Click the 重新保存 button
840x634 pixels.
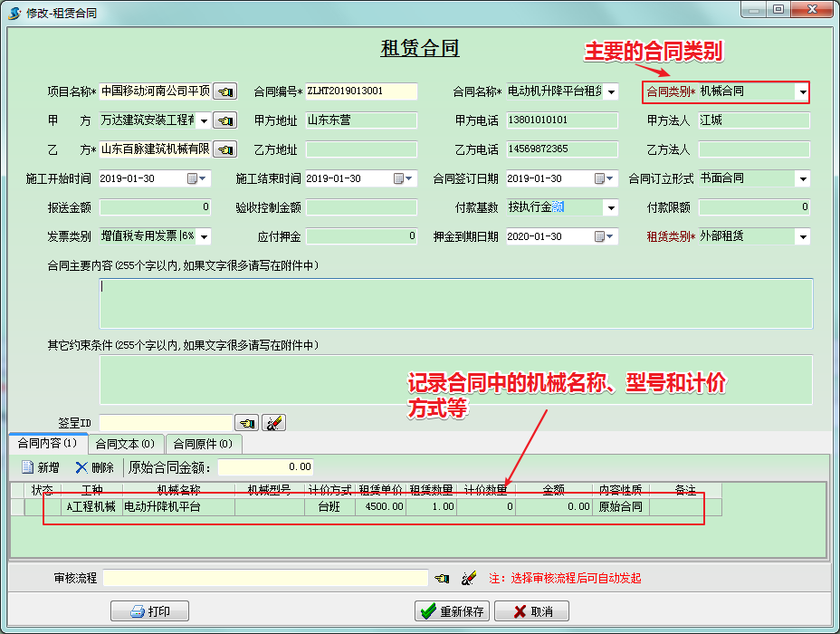[453, 611]
